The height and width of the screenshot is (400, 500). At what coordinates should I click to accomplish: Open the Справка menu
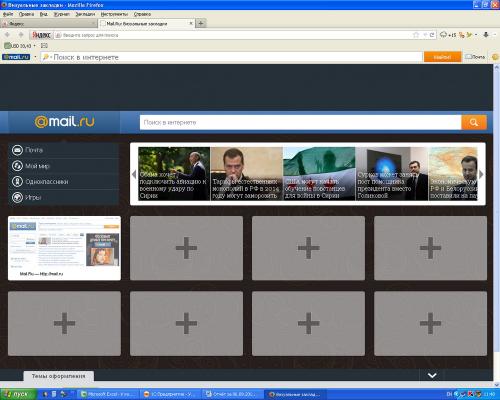[142, 14]
